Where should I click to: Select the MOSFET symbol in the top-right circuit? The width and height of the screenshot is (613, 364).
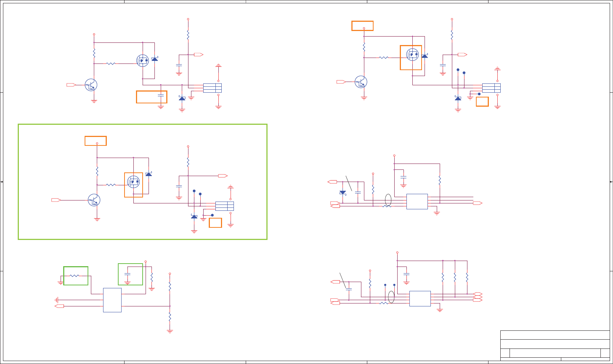412,55
